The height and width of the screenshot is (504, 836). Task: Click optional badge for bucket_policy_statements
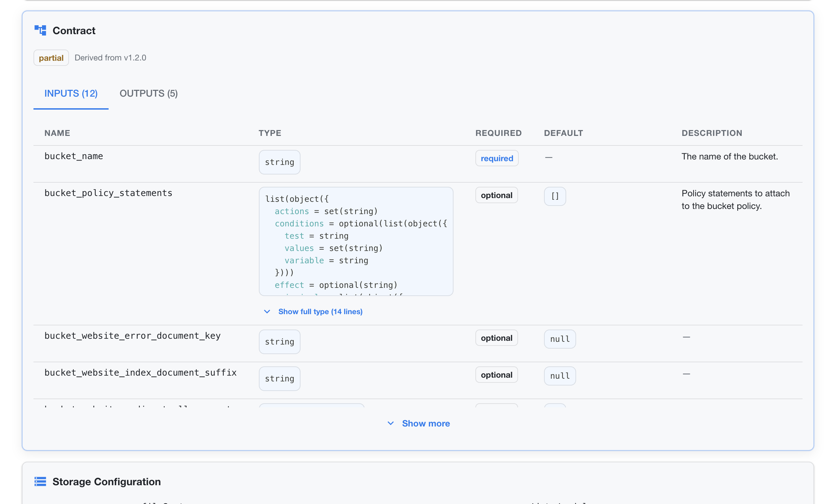click(x=497, y=195)
